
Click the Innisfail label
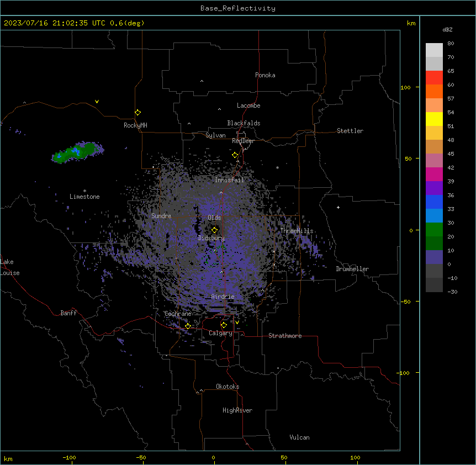[229, 180]
